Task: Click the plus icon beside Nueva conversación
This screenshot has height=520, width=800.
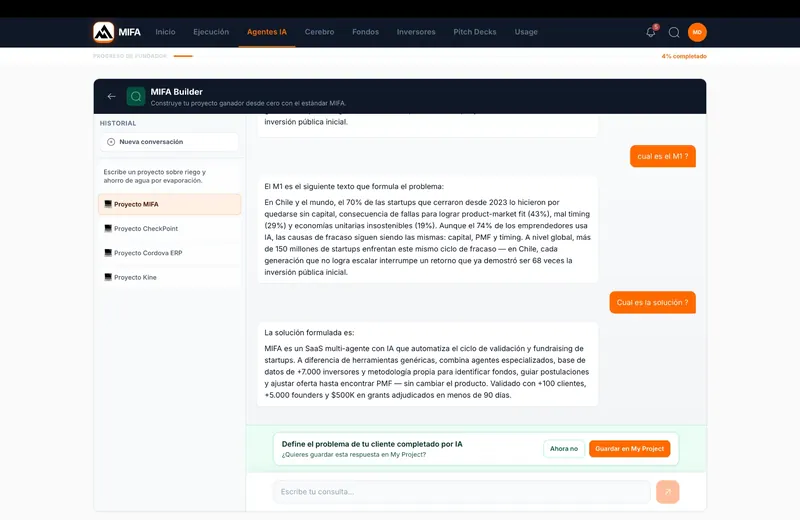Action: click(111, 142)
